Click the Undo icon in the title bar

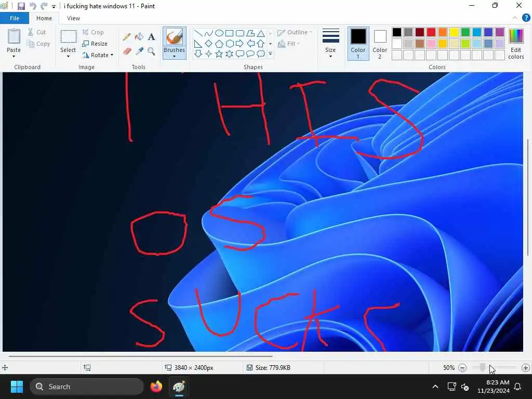[33, 6]
